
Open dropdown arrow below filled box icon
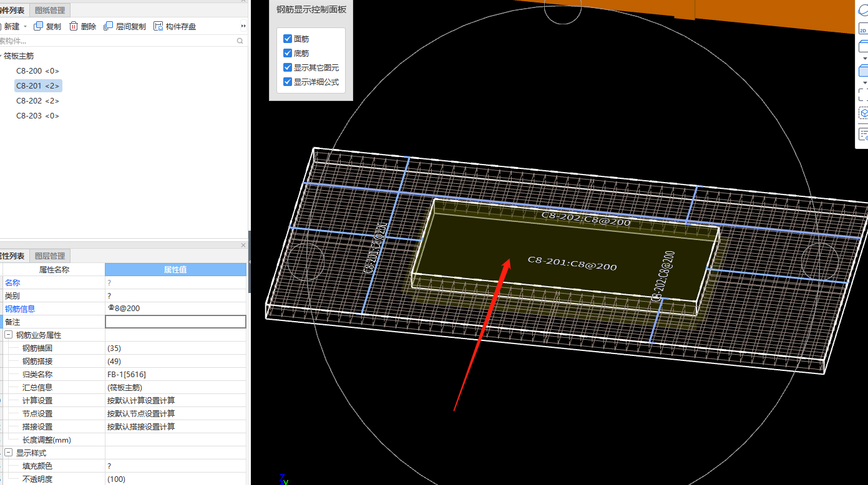coord(865,83)
